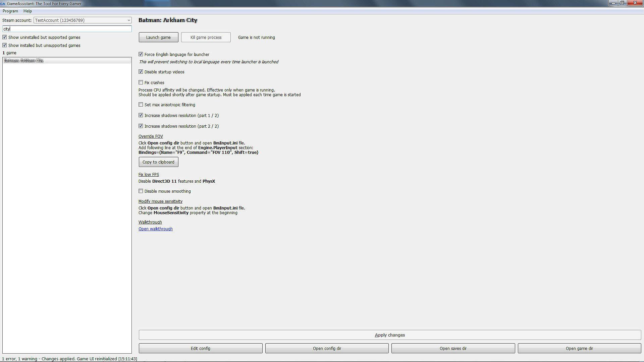The width and height of the screenshot is (644, 362).
Task: Click the Apply changes button
Action: tap(390, 335)
